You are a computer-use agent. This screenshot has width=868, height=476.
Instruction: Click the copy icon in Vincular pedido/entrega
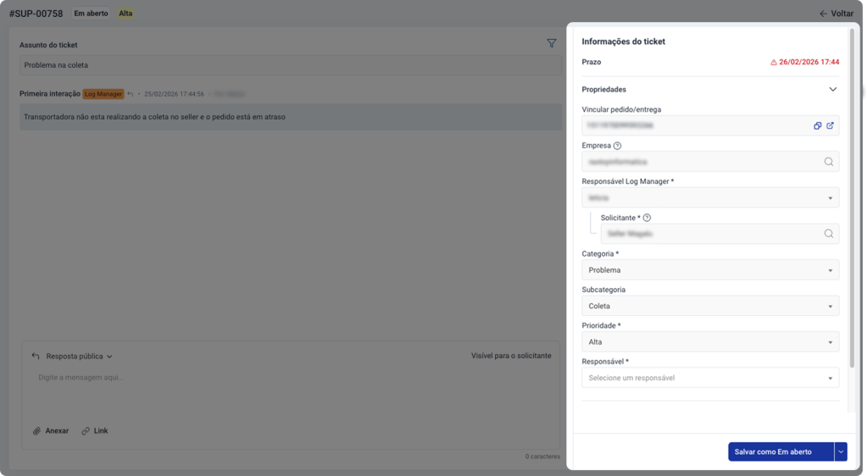pyautogui.click(x=818, y=126)
